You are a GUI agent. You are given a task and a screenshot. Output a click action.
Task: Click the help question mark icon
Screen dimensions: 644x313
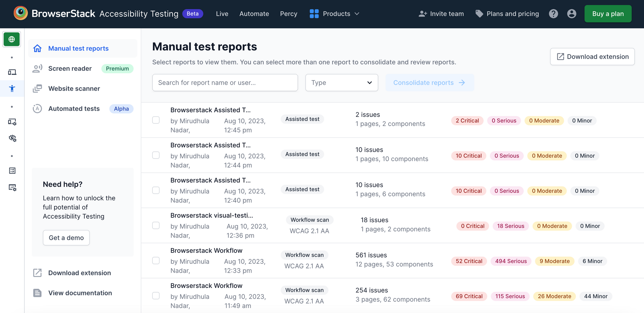point(553,14)
